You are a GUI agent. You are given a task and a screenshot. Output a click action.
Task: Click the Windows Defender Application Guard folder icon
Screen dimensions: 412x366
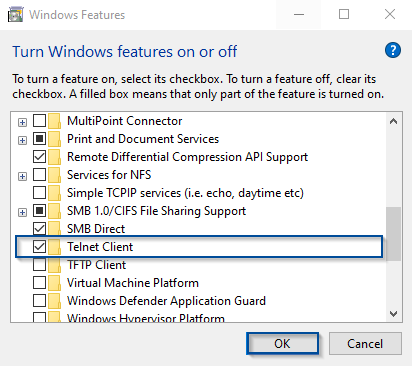[x=54, y=301]
